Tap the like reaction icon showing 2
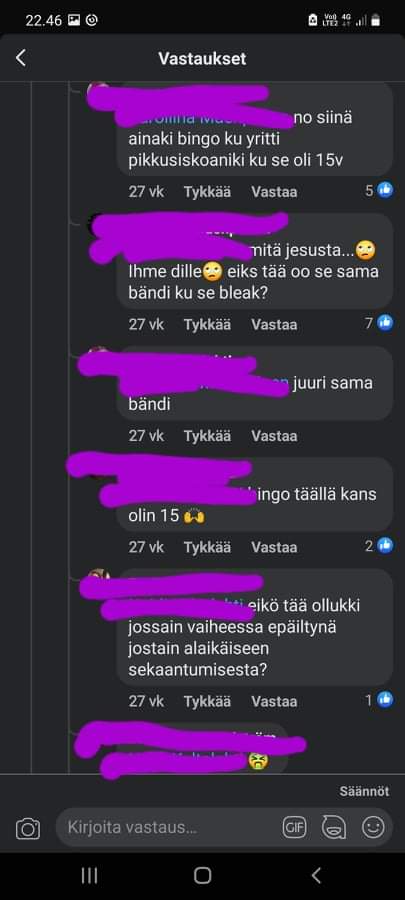This screenshot has width=405, height=900. [385, 545]
